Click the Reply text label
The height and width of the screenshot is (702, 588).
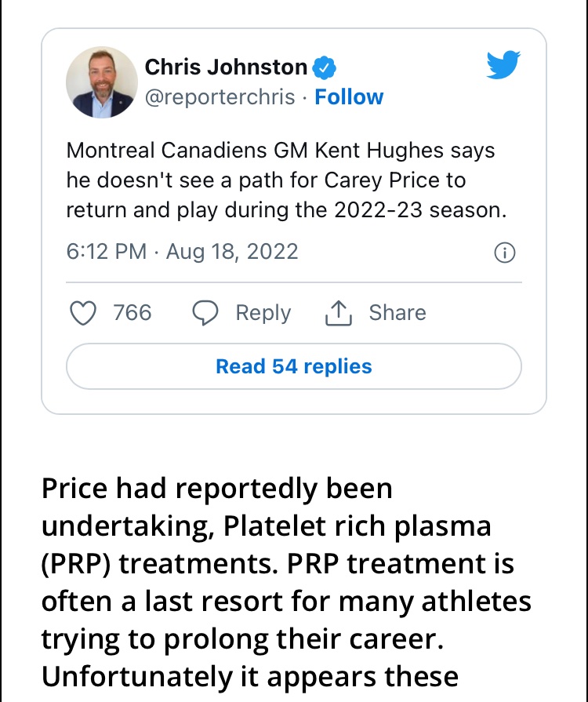pyautogui.click(x=263, y=312)
